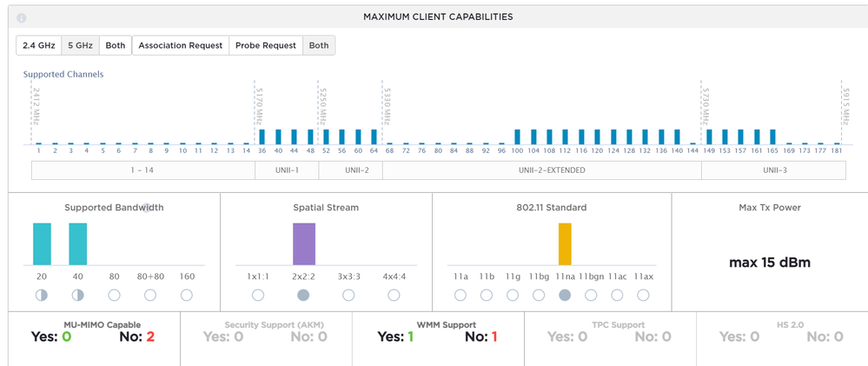Select the 1x1:1 spatial stream radio
868x366 pixels.
258,295
